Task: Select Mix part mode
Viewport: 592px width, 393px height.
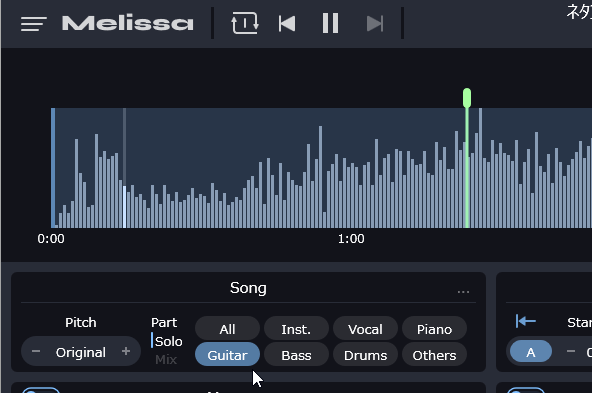Action: [x=166, y=359]
